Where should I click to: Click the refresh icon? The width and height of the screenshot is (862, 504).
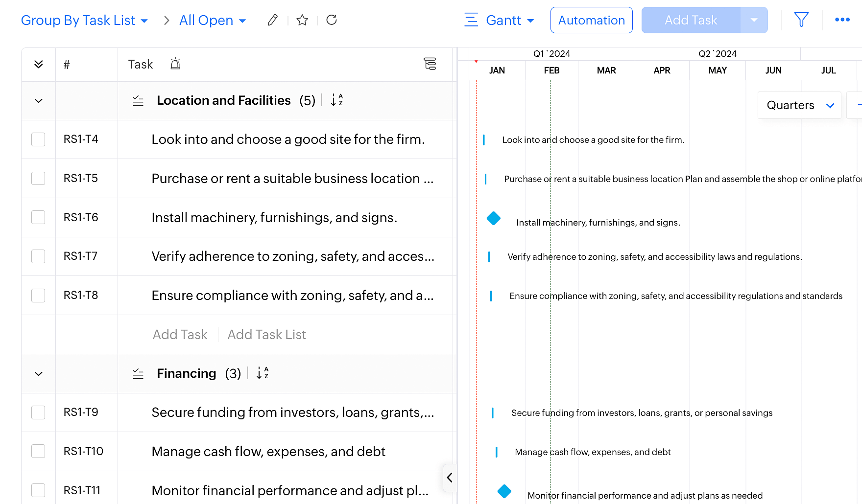coord(332,20)
